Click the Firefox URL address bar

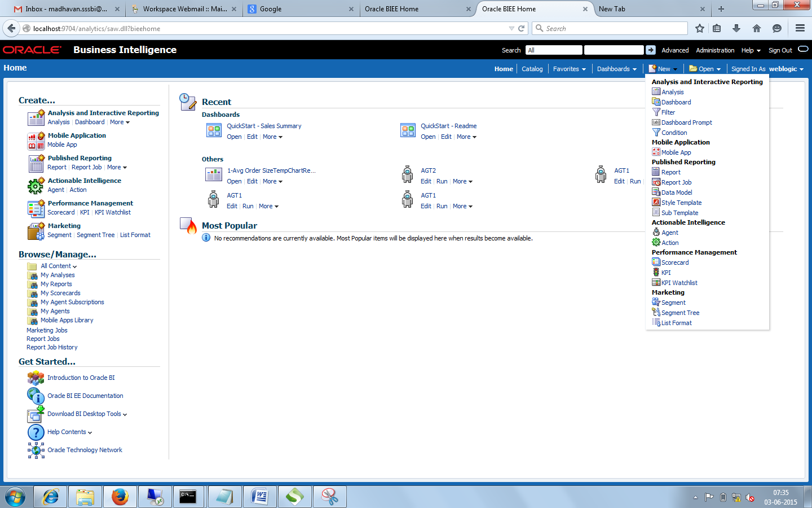pyautogui.click(x=270, y=28)
